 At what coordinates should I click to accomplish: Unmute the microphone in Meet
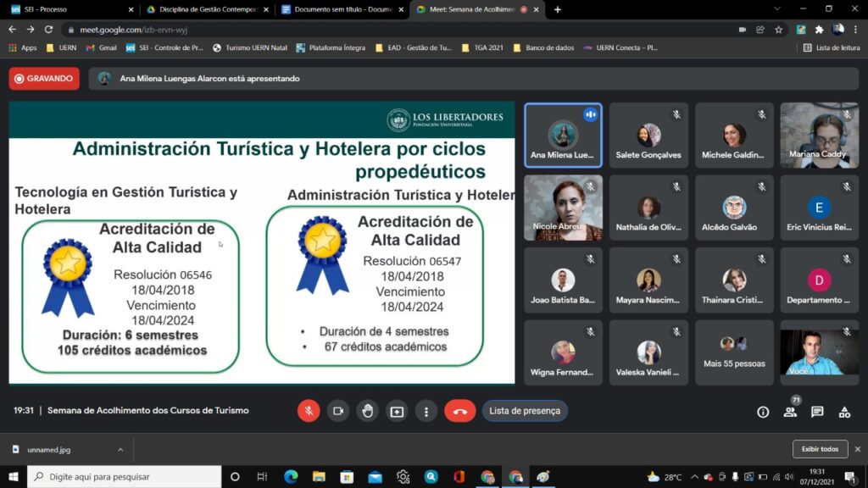tap(309, 411)
